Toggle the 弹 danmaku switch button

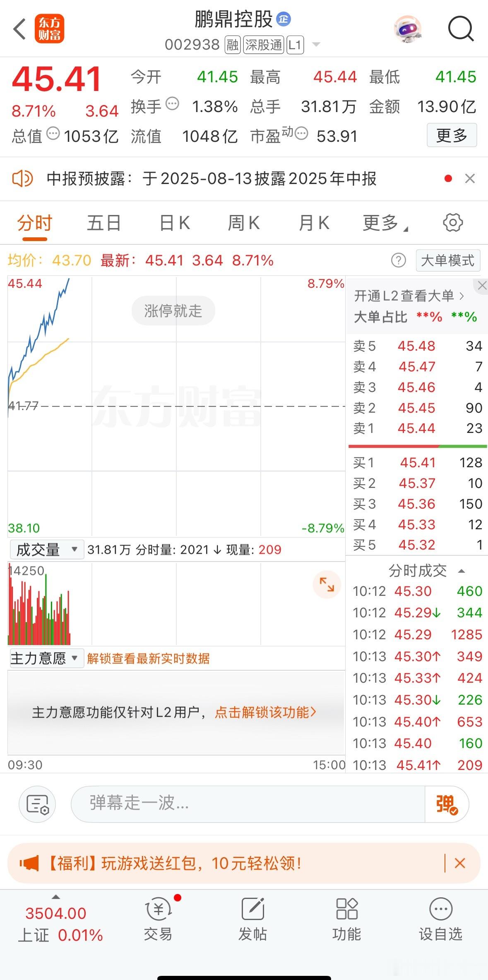(x=447, y=804)
